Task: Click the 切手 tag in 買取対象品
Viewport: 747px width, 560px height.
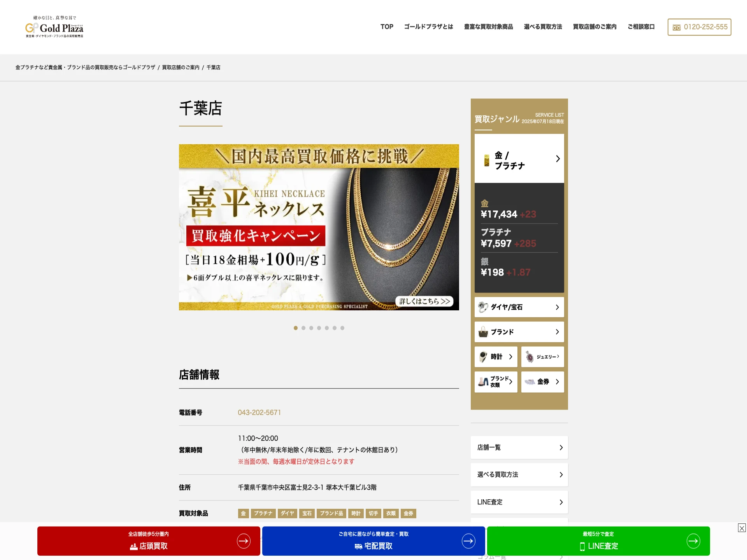Action: pyautogui.click(x=373, y=514)
